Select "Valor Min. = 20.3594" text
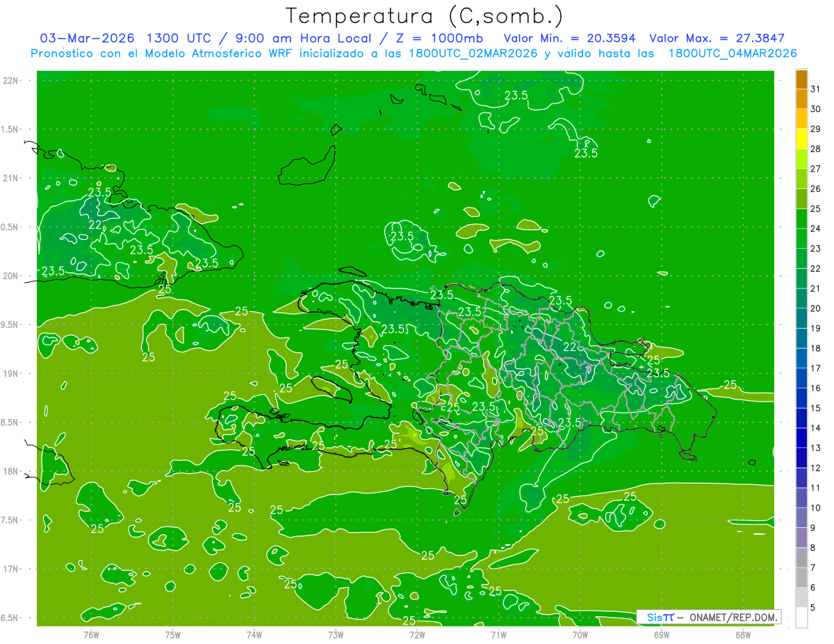The width and height of the screenshot is (834, 644). pyautogui.click(x=569, y=38)
